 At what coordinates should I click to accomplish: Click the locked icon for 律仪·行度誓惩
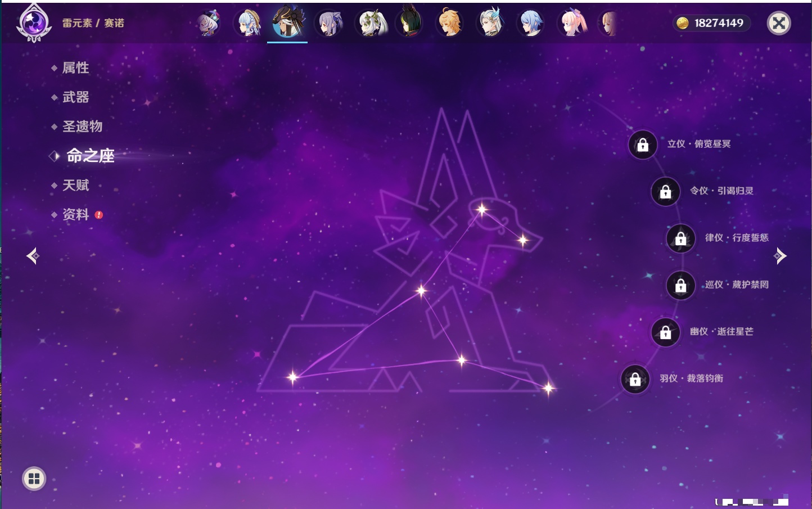click(680, 238)
